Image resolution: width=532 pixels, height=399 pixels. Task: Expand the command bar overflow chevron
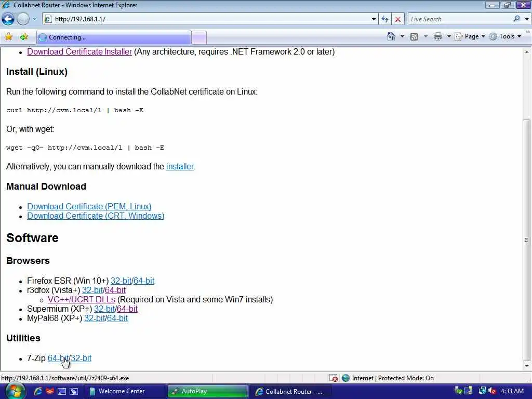(528, 32)
